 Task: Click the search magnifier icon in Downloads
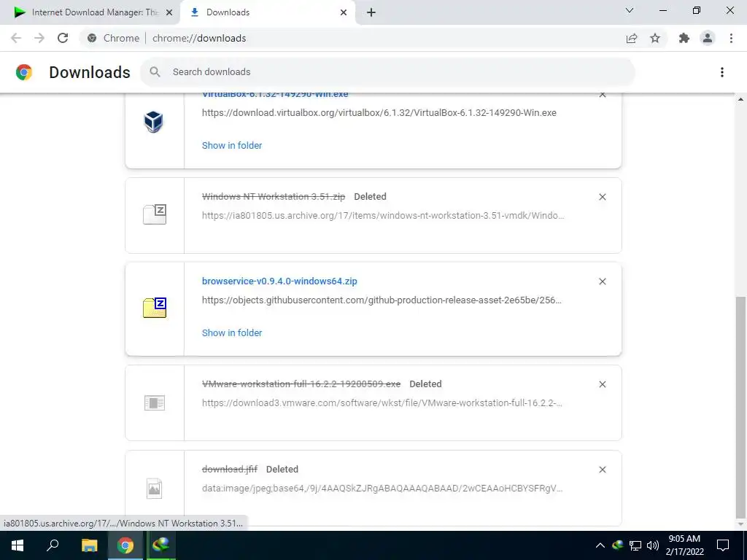coord(155,72)
